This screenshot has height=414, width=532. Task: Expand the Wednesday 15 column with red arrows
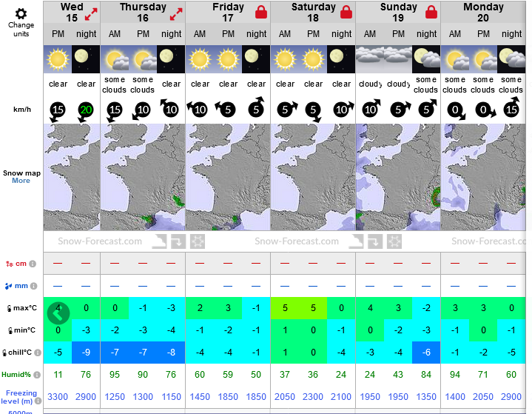[x=91, y=14]
